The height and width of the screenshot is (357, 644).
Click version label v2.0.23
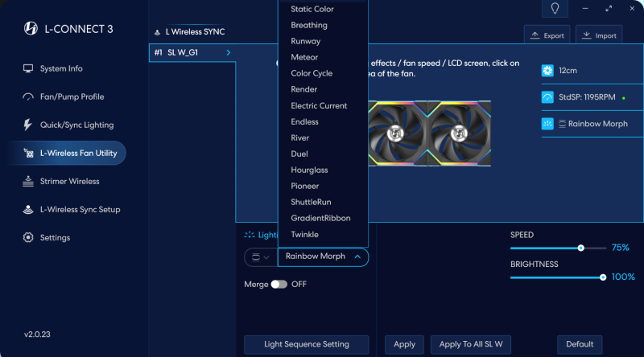click(37, 334)
